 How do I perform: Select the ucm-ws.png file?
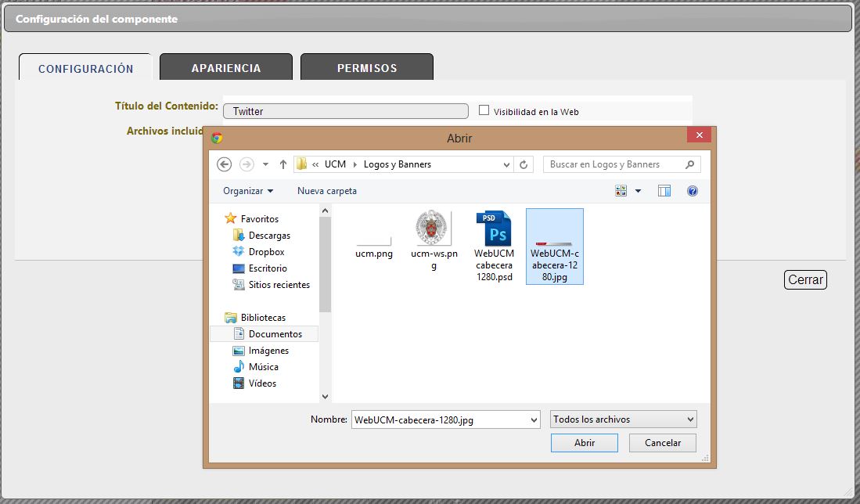click(x=434, y=240)
